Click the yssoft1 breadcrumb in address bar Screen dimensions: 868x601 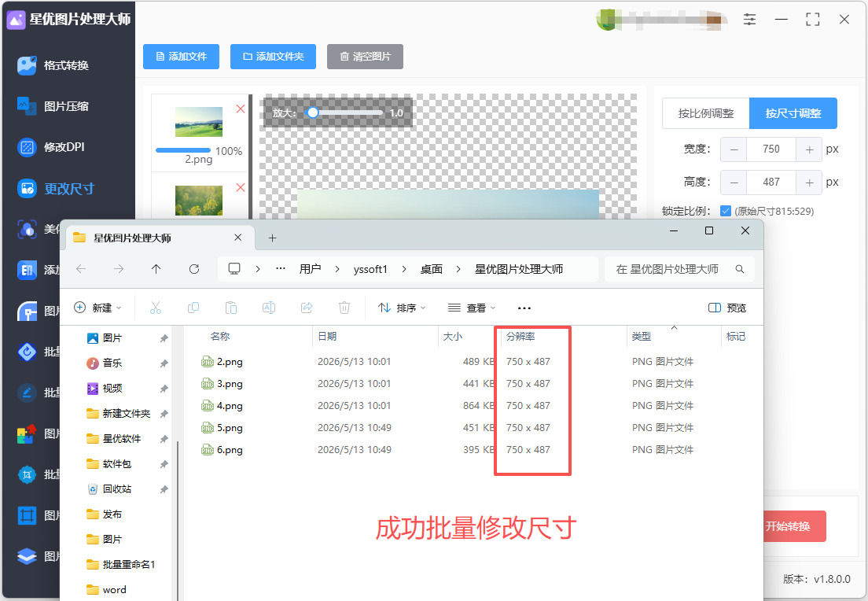tap(370, 269)
